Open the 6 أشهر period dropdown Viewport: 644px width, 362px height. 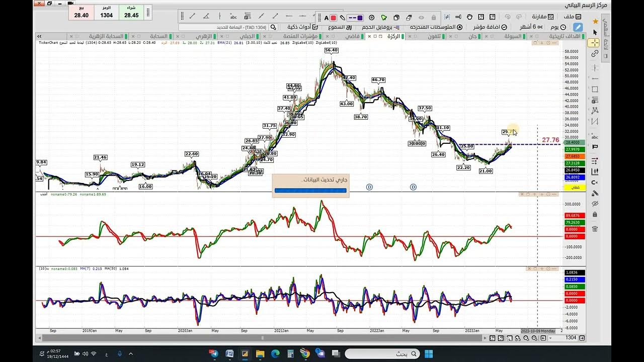(531, 27)
